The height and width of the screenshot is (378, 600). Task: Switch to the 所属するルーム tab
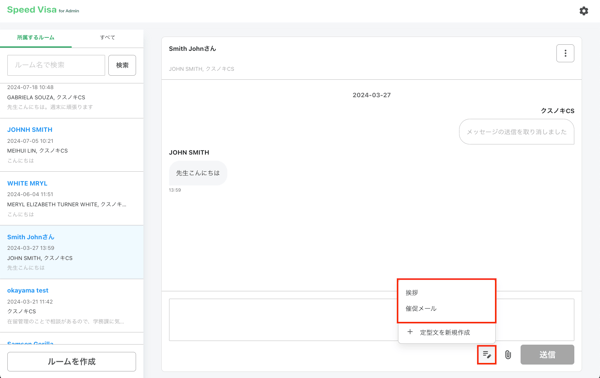tap(36, 38)
